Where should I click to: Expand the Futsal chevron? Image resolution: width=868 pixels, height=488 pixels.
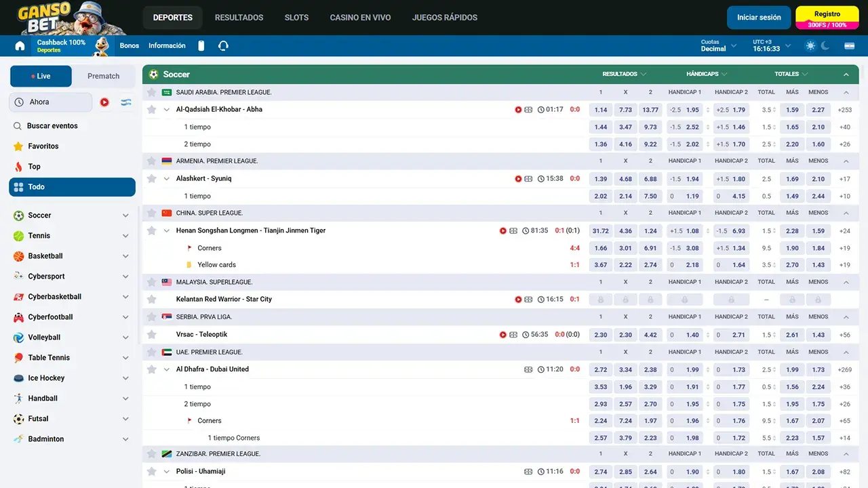click(x=125, y=419)
